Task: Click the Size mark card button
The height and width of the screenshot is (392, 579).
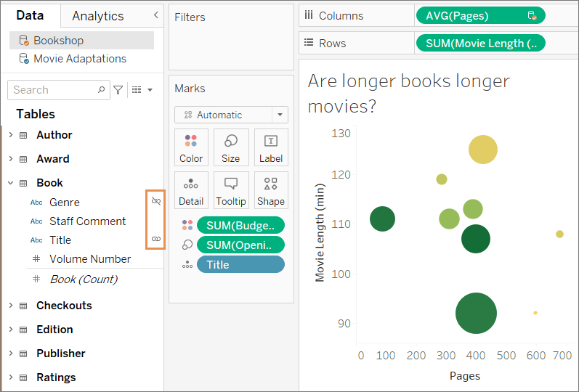Action: pos(230,147)
